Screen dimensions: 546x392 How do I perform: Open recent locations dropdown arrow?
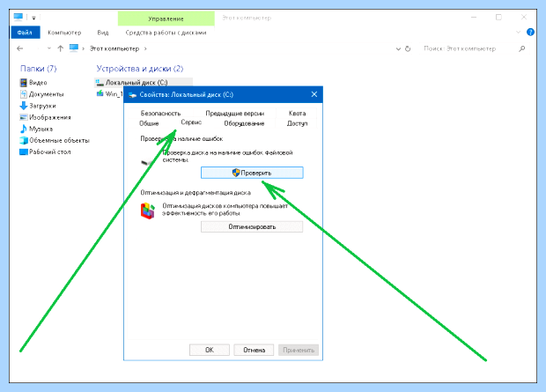tap(49, 48)
